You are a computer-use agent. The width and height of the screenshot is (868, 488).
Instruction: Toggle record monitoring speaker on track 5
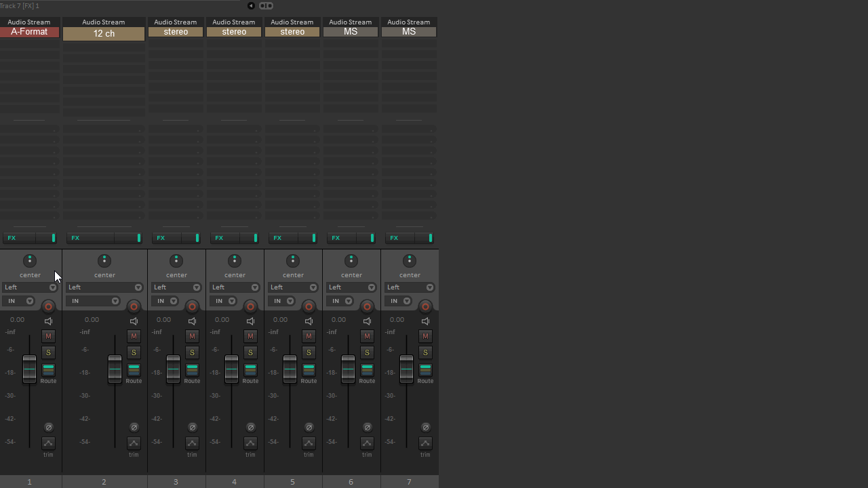pos(309,321)
